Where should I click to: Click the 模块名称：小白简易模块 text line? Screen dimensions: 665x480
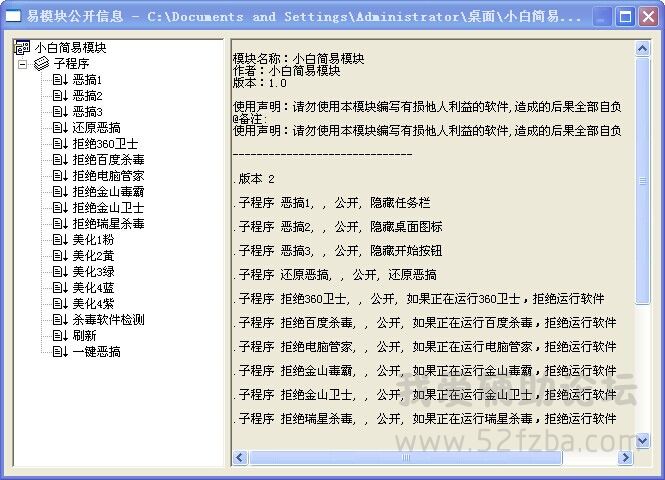coord(299,59)
